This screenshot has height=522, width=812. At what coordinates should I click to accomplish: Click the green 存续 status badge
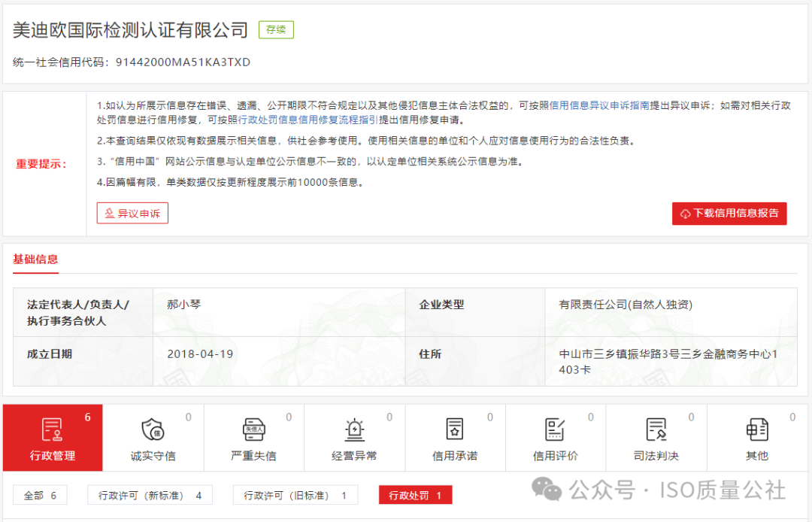[x=276, y=30]
